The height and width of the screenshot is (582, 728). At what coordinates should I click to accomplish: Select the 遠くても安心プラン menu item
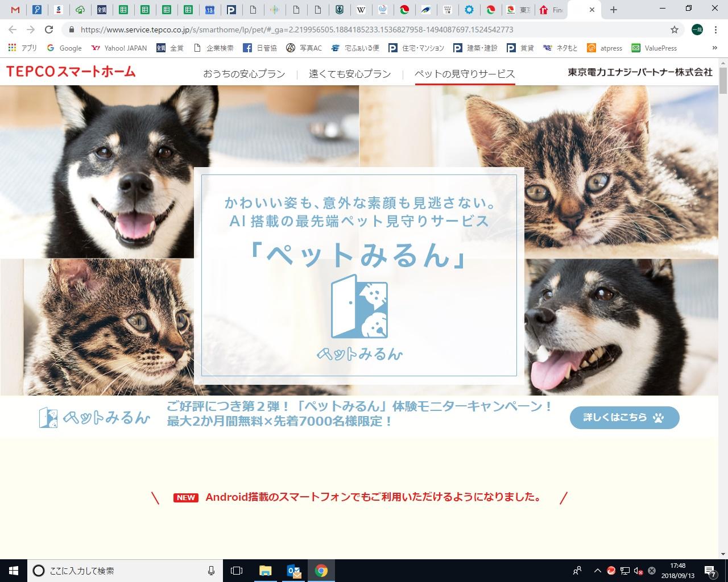click(x=350, y=74)
